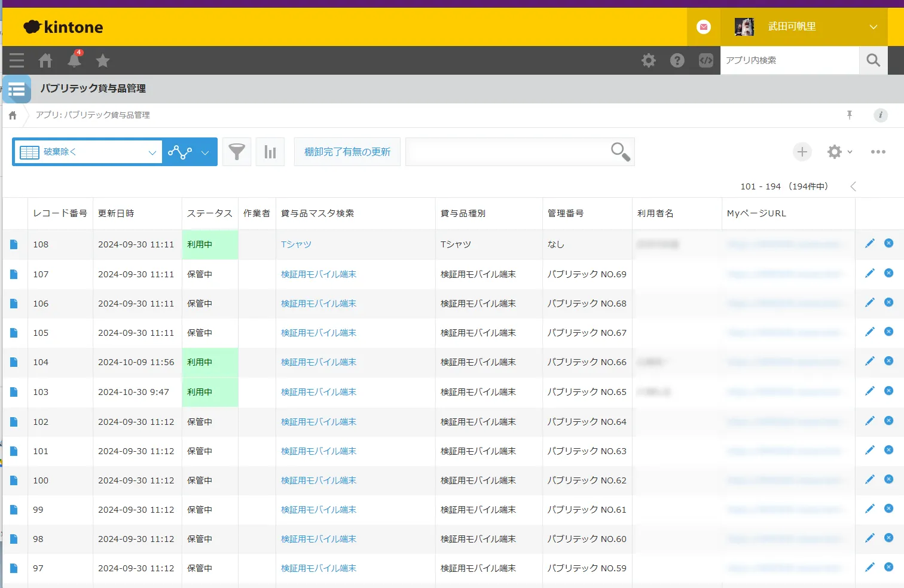Pin this app using the pushpin icon
Screen dimensions: 904x588
pyautogui.click(x=849, y=115)
